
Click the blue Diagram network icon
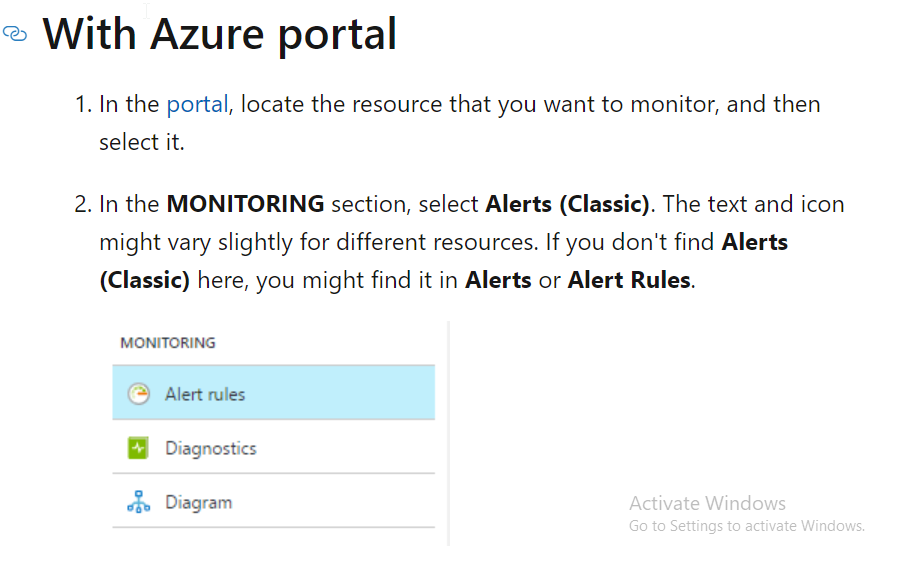(x=138, y=503)
